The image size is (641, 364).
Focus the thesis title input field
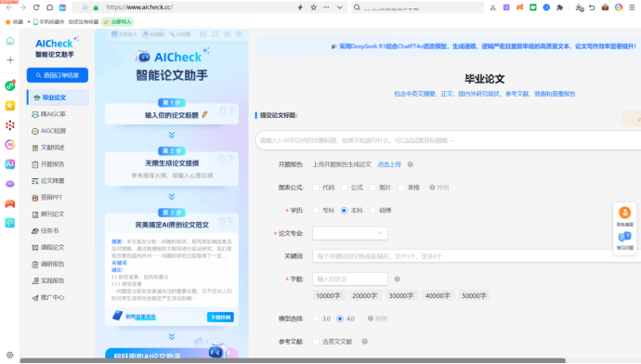pos(448,140)
